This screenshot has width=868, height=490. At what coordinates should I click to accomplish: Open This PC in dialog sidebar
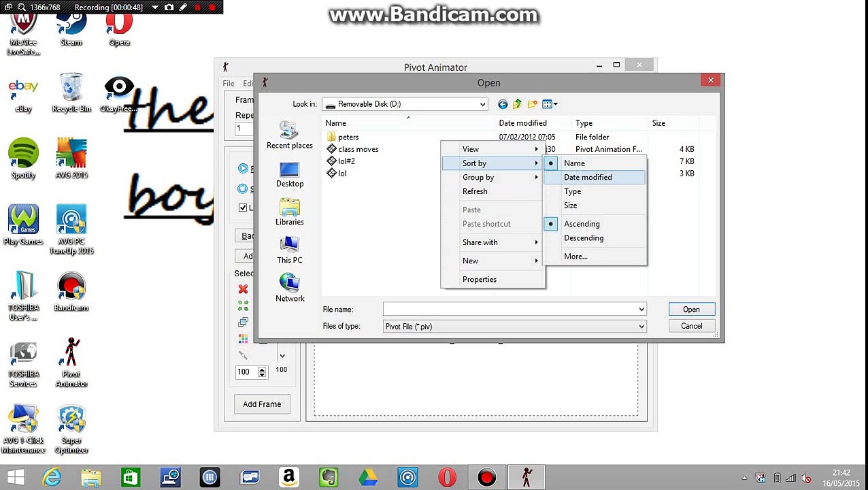pos(290,250)
